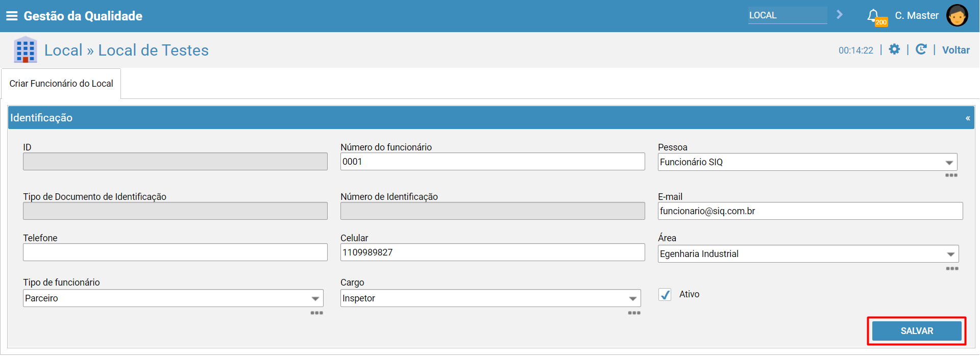This screenshot has width=980, height=358.
Task: Click the session timer 00:14:22
Action: 856,50
